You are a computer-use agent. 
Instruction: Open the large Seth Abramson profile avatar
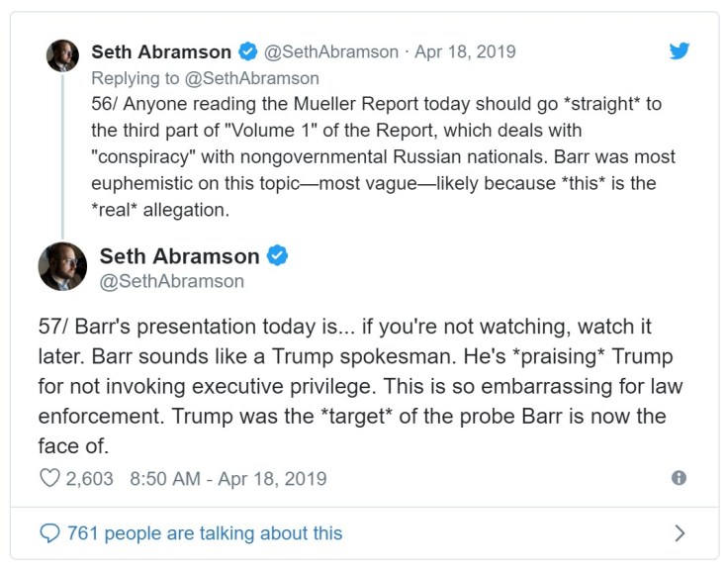62,266
